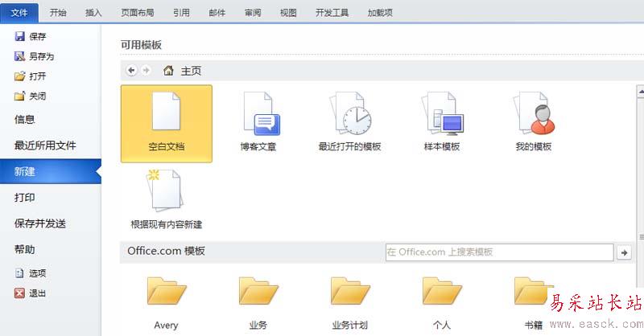Select the 新建 menu section
This screenshot has width=644, height=336.
(x=51, y=171)
